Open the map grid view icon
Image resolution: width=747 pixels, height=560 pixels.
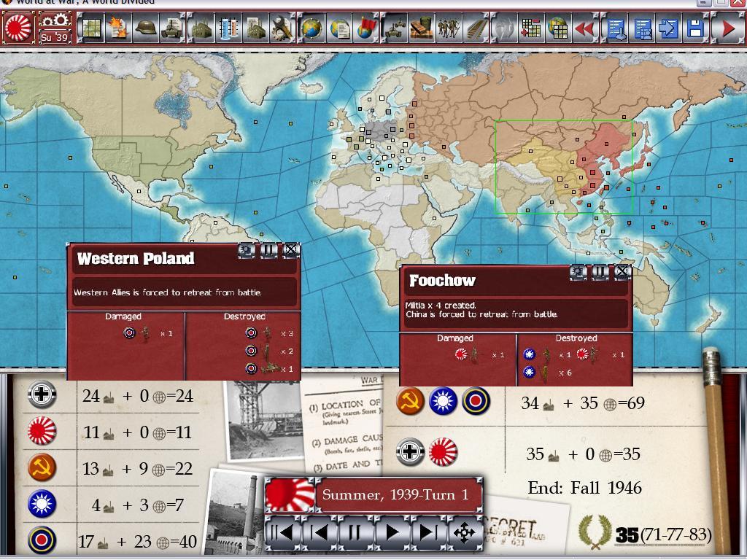coord(90,28)
